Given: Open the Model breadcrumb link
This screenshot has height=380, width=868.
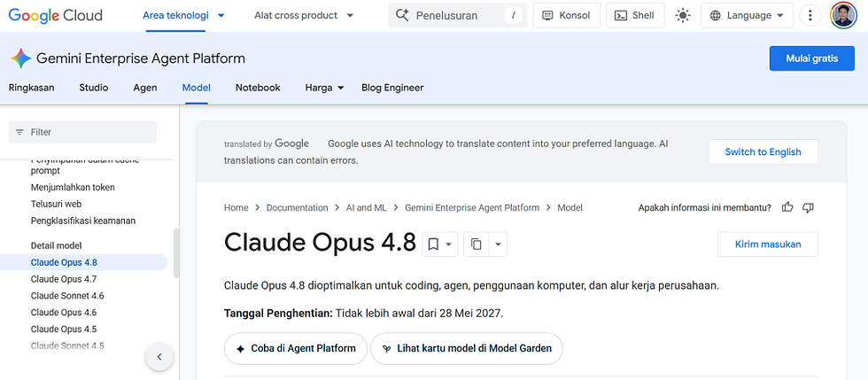Looking at the screenshot, I should (570, 208).
